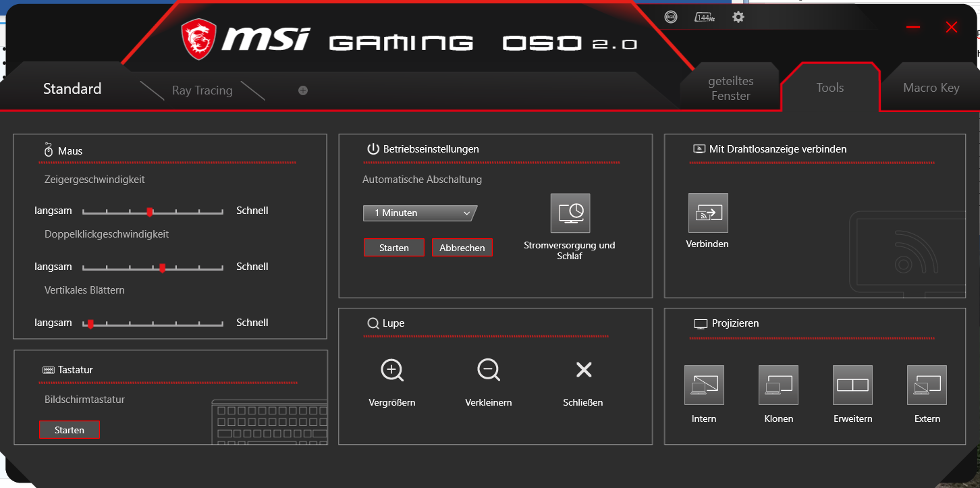
Task: Click the Verkleinern magnifier icon
Action: 489,370
